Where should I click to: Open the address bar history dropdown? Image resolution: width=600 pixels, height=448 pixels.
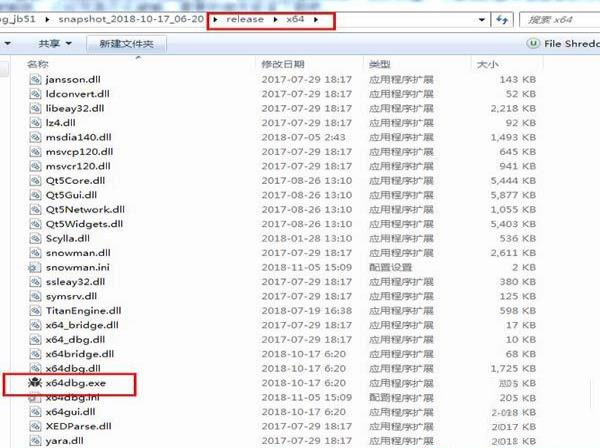point(482,20)
